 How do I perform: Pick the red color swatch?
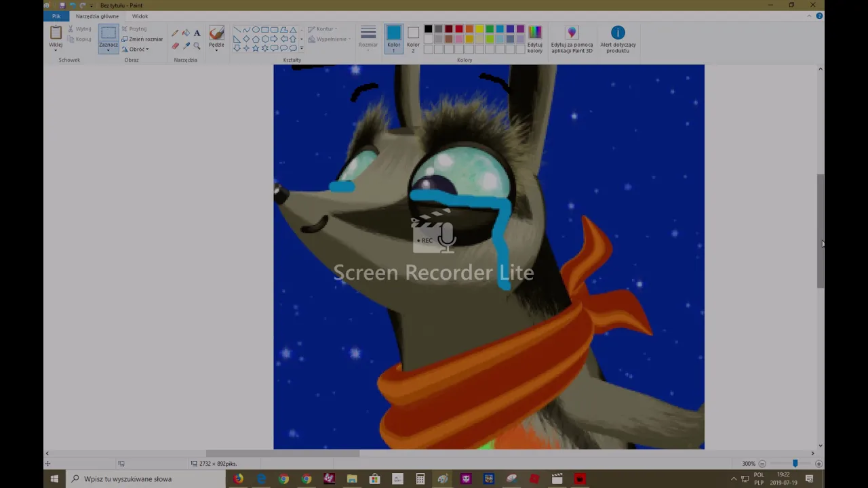point(459,29)
